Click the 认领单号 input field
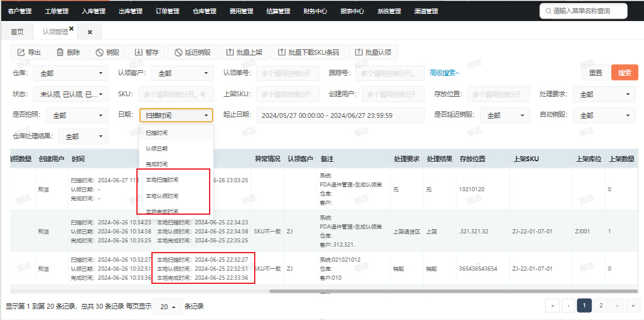 288,73
